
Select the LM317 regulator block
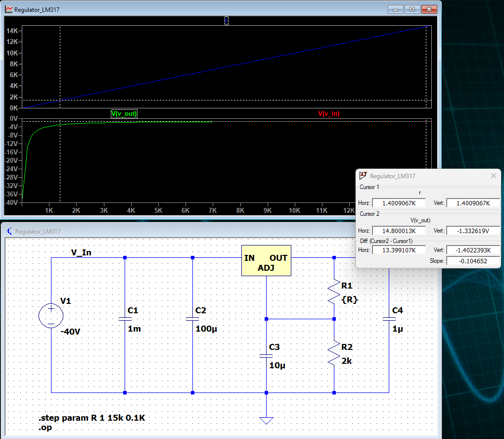pyautogui.click(x=266, y=260)
